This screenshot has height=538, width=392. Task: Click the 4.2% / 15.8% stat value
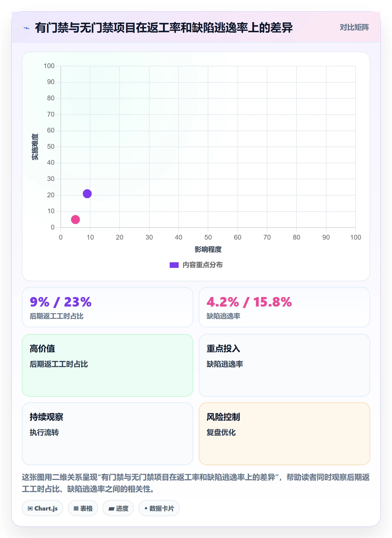[249, 302]
